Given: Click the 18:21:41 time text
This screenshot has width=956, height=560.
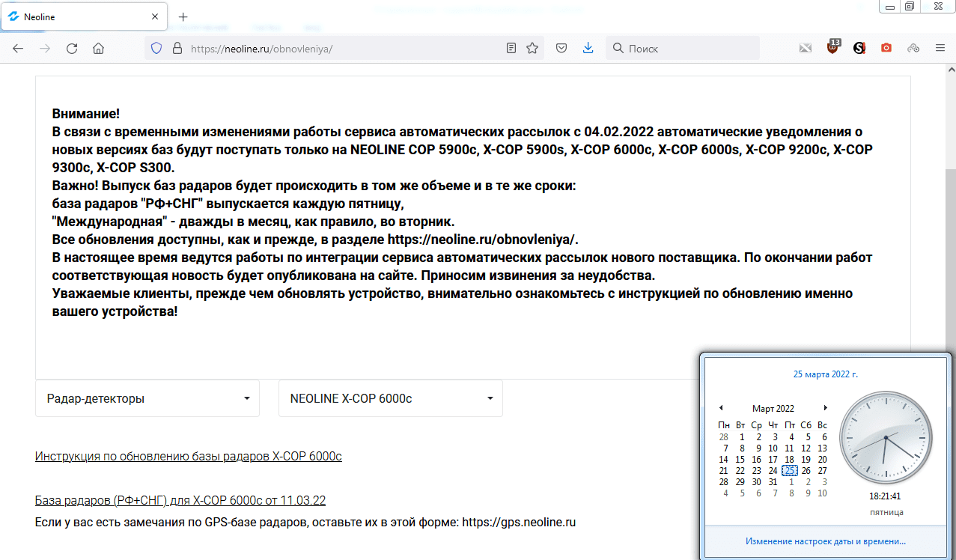Looking at the screenshot, I should (x=886, y=496).
